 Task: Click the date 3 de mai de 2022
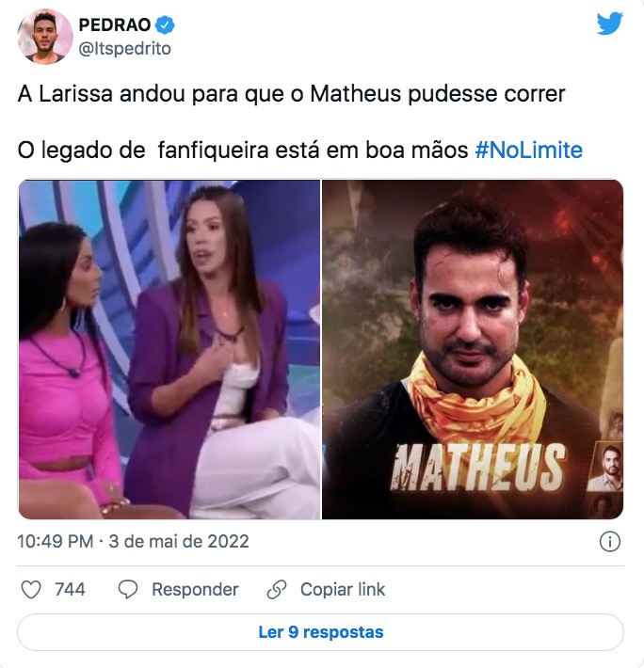(179, 542)
